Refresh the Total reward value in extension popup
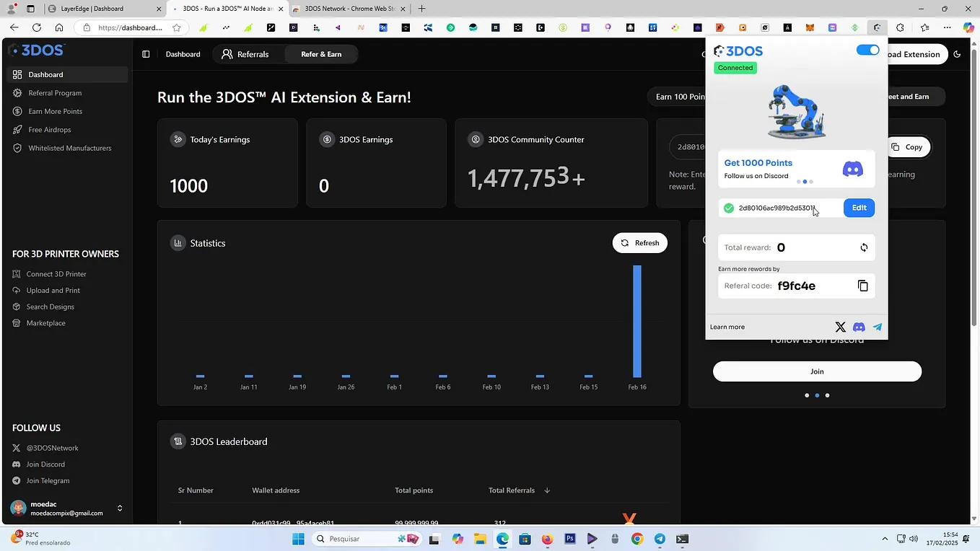Viewport: 980px width, 551px height. coord(864,247)
